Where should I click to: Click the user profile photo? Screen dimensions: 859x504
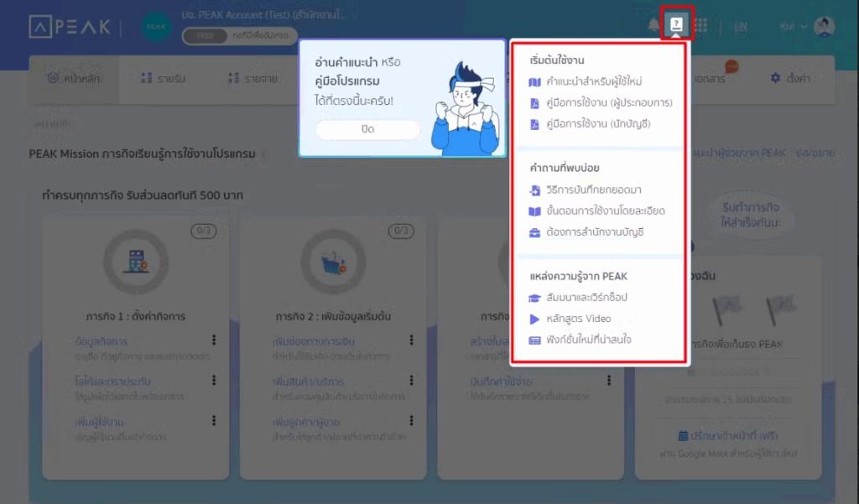tap(825, 26)
